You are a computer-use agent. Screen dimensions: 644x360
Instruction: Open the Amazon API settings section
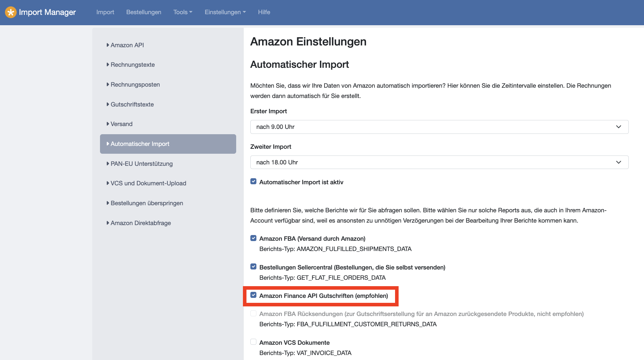click(x=168, y=45)
